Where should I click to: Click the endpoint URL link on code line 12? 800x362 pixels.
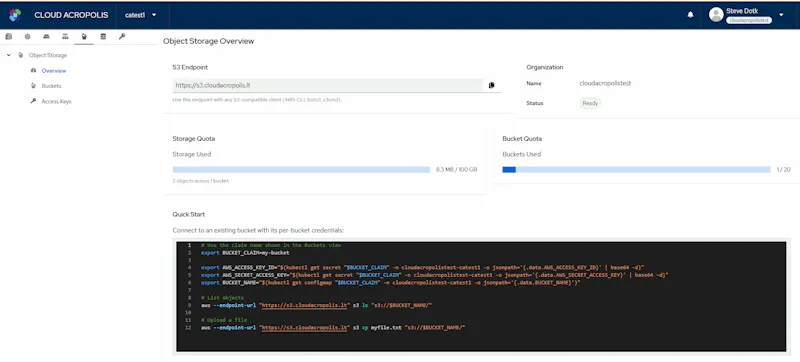305,327
